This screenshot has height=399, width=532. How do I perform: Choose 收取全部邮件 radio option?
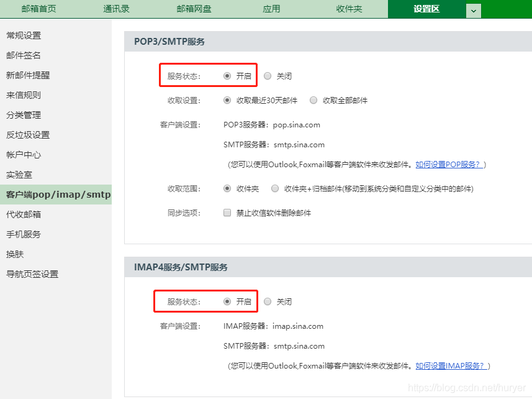pos(313,100)
